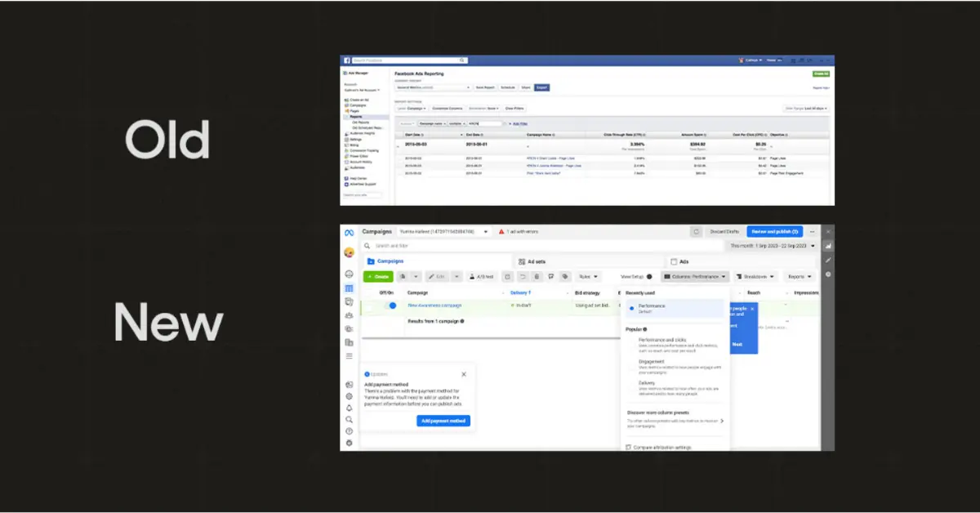Click the red warning icon for ad errors

point(501,232)
